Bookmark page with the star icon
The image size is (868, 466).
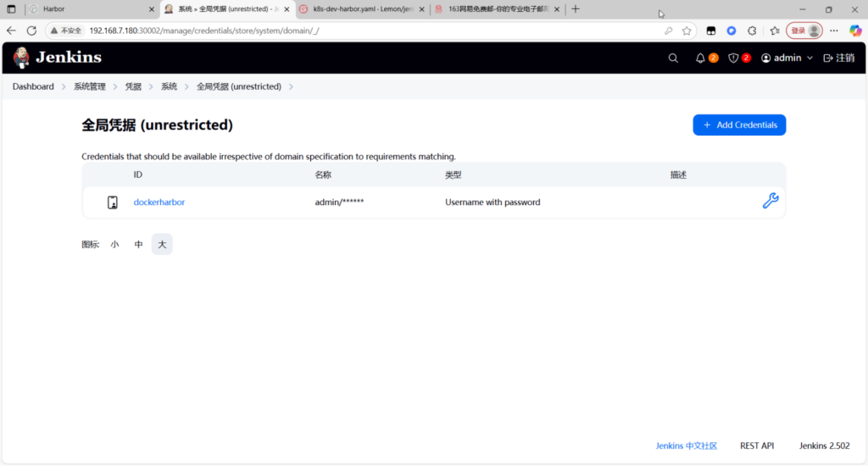pyautogui.click(x=687, y=31)
